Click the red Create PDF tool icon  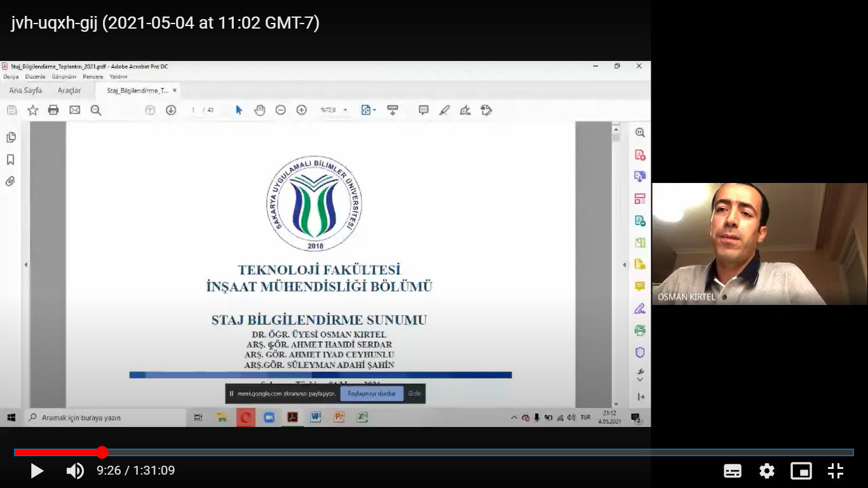pyautogui.click(x=640, y=155)
